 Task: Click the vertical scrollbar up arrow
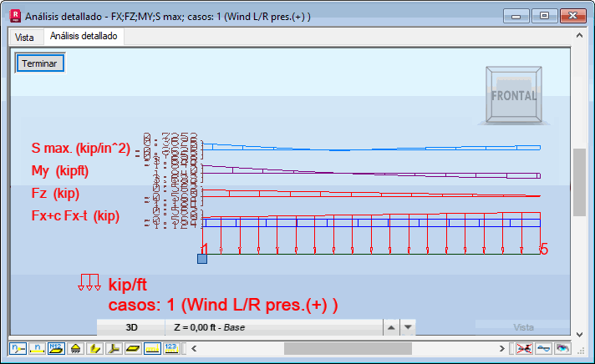pos(579,35)
